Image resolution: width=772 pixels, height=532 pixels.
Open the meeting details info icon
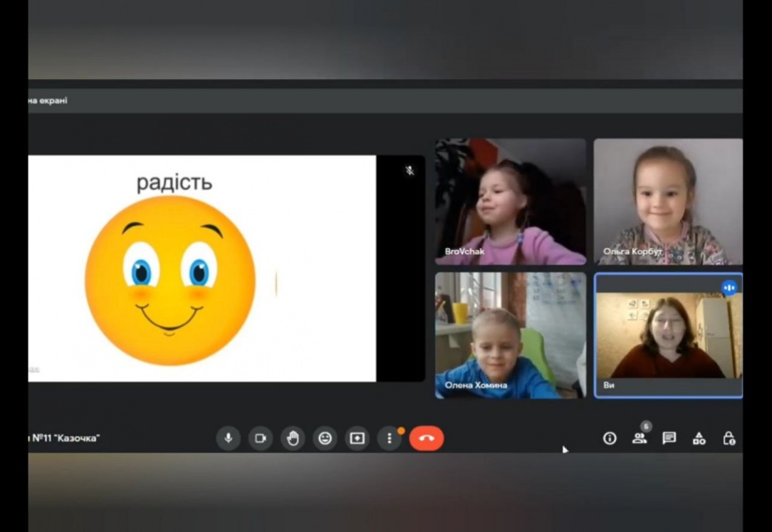pyautogui.click(x=610, y=438)
